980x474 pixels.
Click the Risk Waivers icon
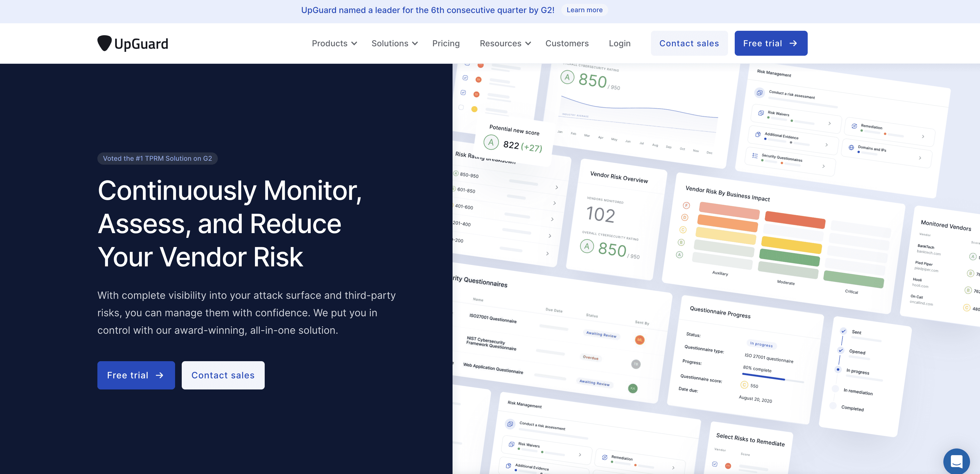click(x=761, y=113)
